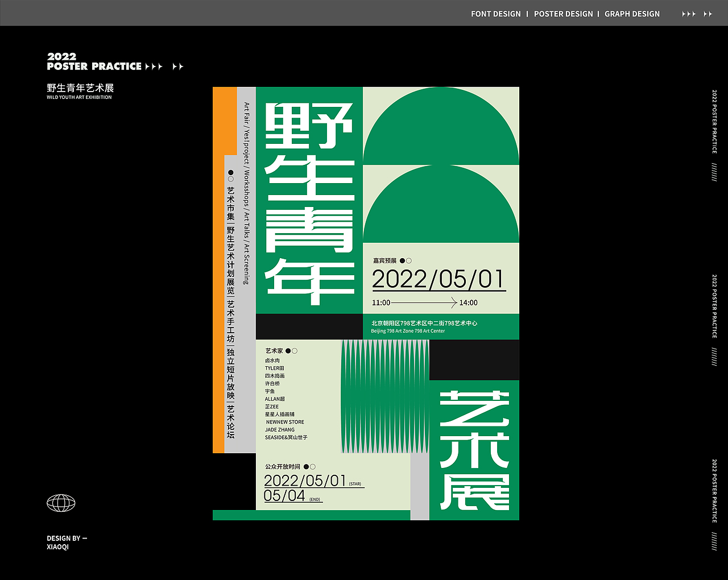Click the large white 野生青年 poster title
The width and height of the screenshot is (728, 580).
pos(309,204)
